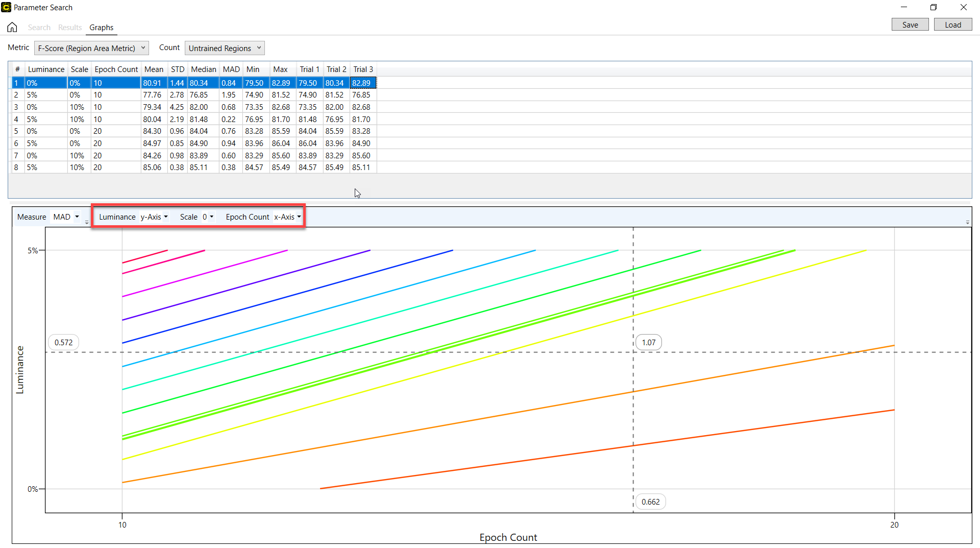The width and height of the screenshot is (980, 548).
Task: Click the Save button
Action: click(x=910, y=25)
